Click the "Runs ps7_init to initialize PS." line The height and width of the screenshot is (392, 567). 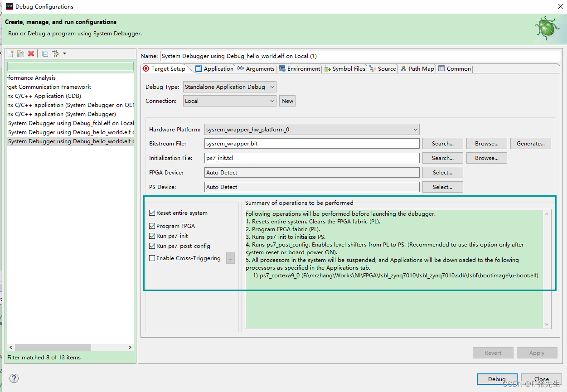286,237
